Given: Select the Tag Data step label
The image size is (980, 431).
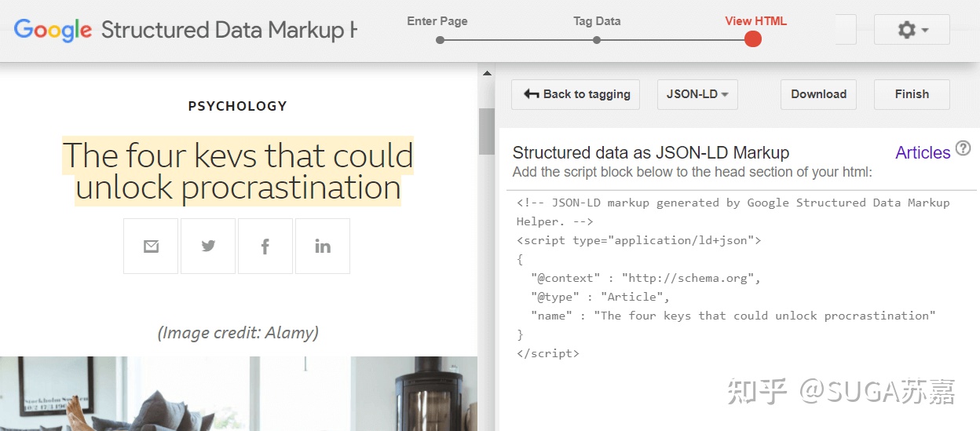Looking at the screenshot, I should click(x=597, y=21).
